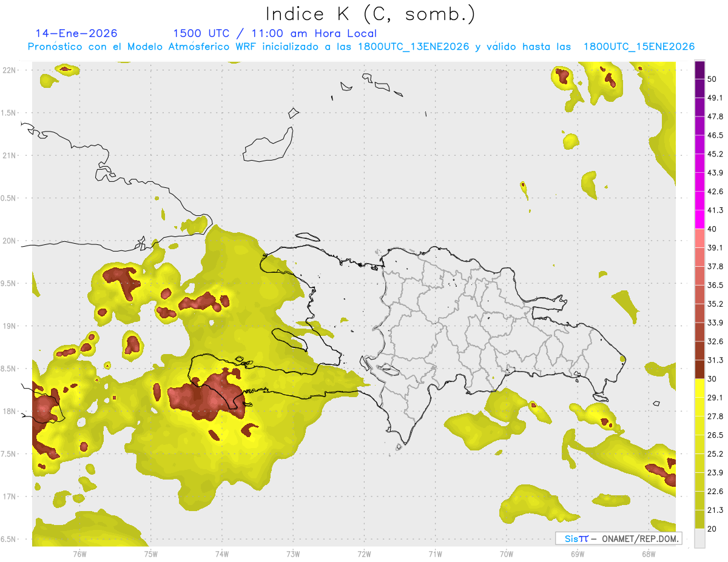Screen dimensions: 728x562
Task: Click the colorbar value '27.8'
Action: click(x=715, y=416)
